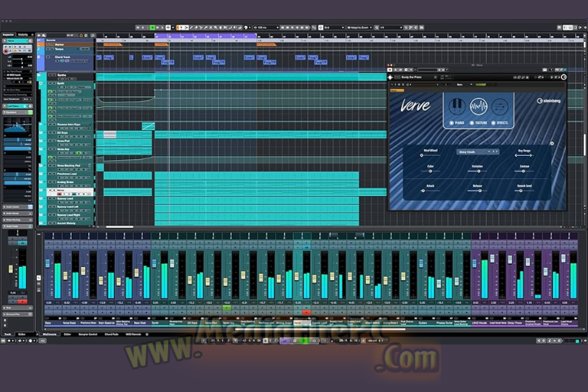Click the green monitor button in mixer strip
Image resolution: width=588 pixels, height=392 pixels.
(x=226, y=308)
